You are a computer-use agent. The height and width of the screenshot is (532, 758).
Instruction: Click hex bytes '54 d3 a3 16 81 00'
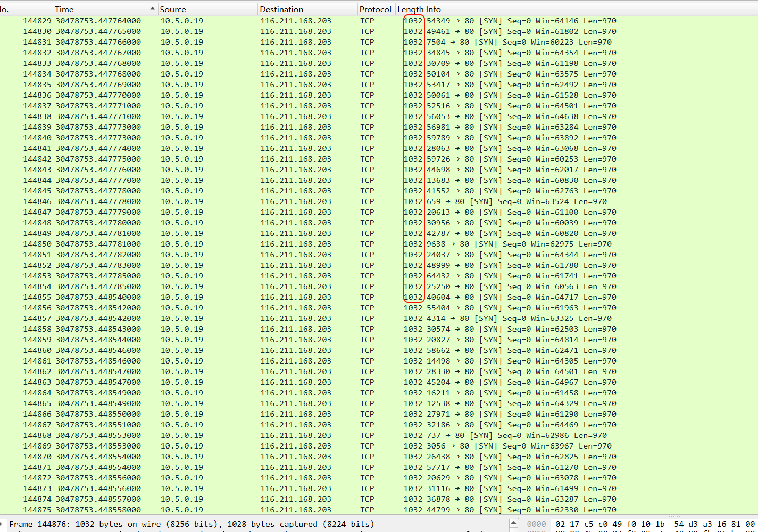pos(714,524)
